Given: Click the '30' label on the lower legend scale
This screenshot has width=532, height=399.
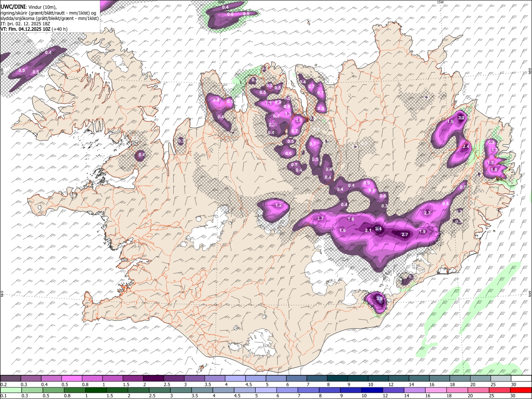Looking at the screenshot, I should (512, 396).
